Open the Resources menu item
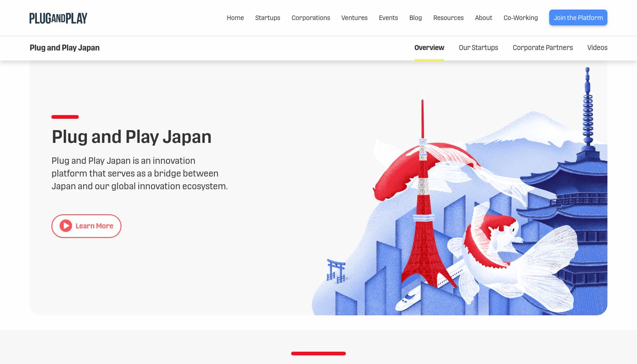This screenshot has height=364, width=637. [448, 18]
